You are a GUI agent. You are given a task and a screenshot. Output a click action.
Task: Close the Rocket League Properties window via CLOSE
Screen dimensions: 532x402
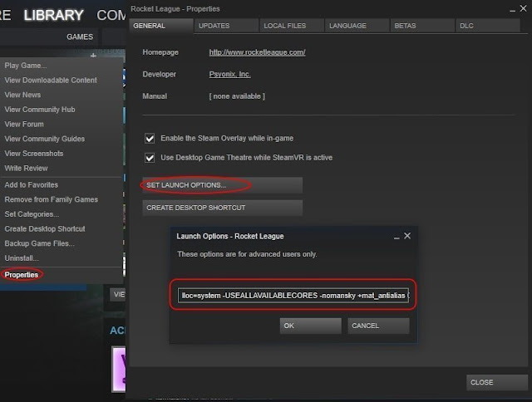[x=497, y=382]
